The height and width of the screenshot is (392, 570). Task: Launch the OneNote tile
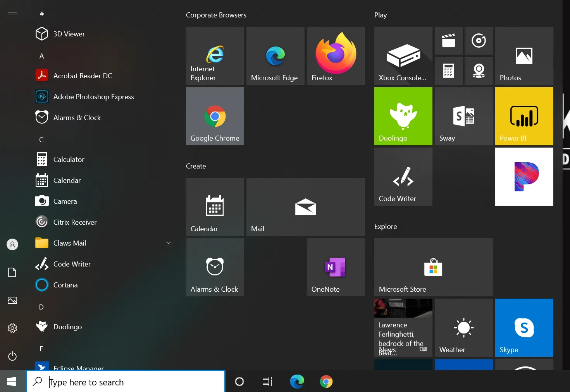(336, 267)
